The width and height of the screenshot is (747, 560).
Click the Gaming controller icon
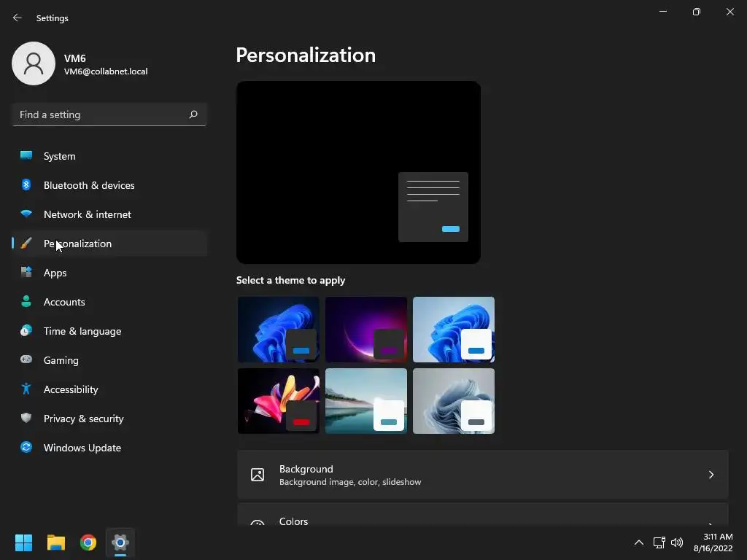pyautogui.click(x=26, y=359)
